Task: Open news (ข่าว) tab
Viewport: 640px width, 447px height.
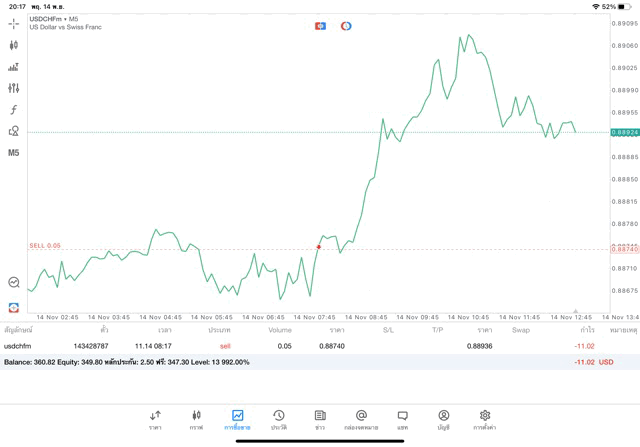Action: pyautogui.click(x=320, y=419)
